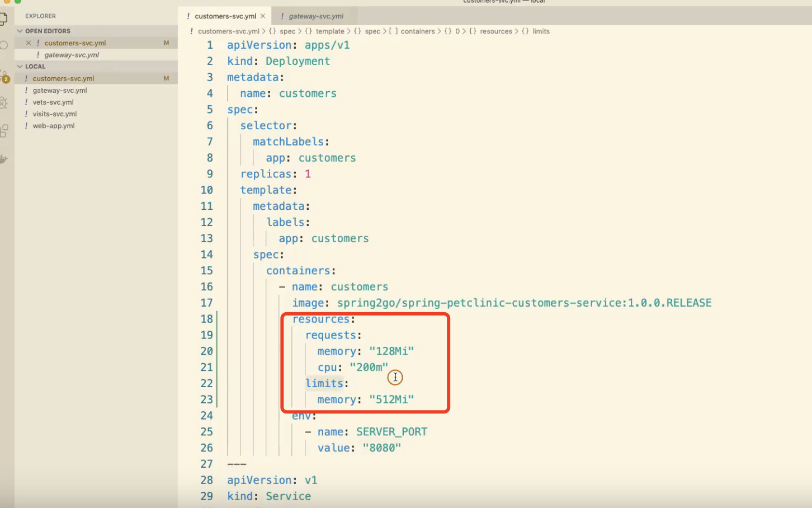Click the 'containers' breadcrumb segment
This screenshot has height=508, width=812.
tap(417, 31)
